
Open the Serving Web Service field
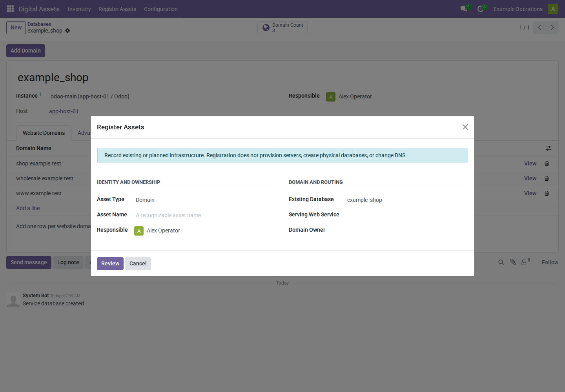pos(407,215)
